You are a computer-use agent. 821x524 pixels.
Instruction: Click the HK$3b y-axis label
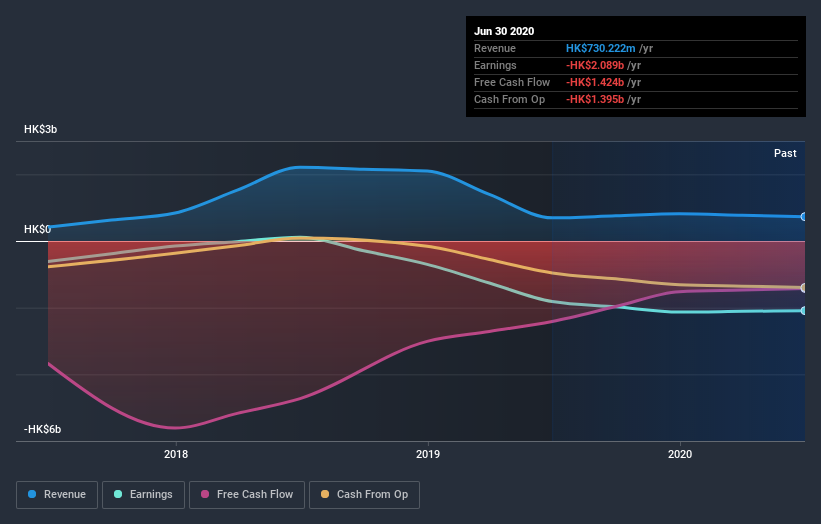(40, 129)
